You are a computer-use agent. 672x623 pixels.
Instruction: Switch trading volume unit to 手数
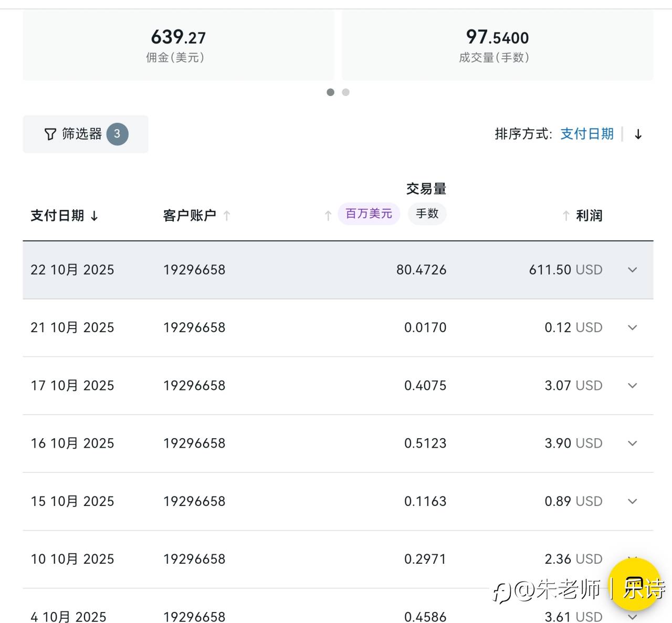pyautogui.click(x=427, y=214)
